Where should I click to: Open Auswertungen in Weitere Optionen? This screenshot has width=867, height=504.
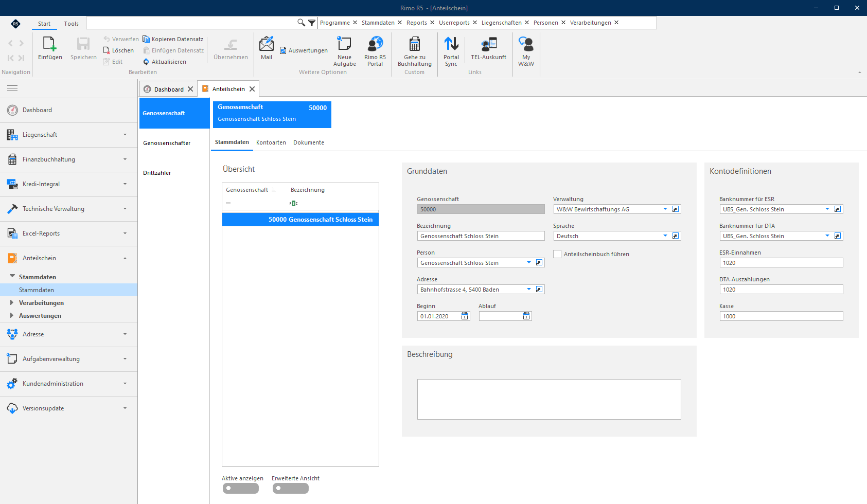click(x=304, y=50)
